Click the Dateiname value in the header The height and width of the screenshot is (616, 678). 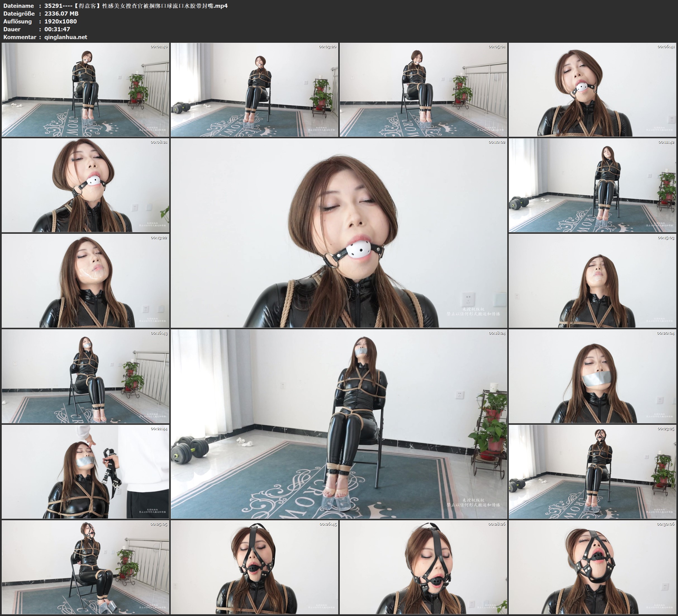[136, 6]
